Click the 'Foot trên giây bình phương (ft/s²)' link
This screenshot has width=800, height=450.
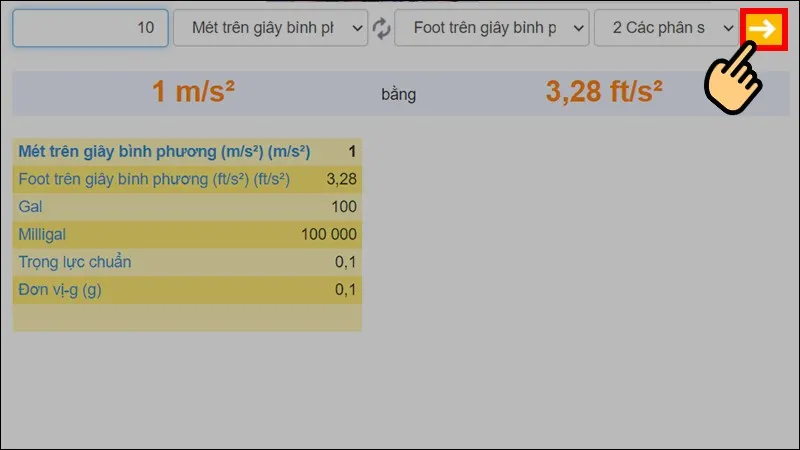154,179
